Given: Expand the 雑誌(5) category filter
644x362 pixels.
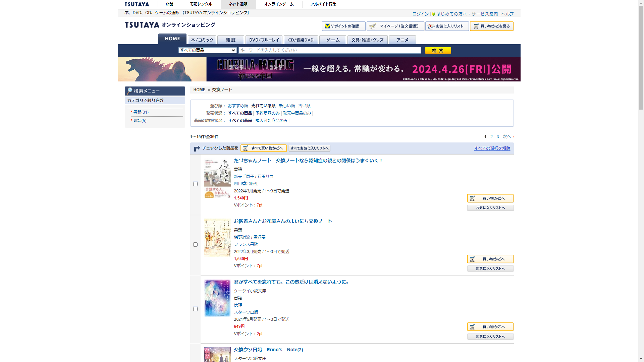Looking at the screenshot, I should [140, 121].
